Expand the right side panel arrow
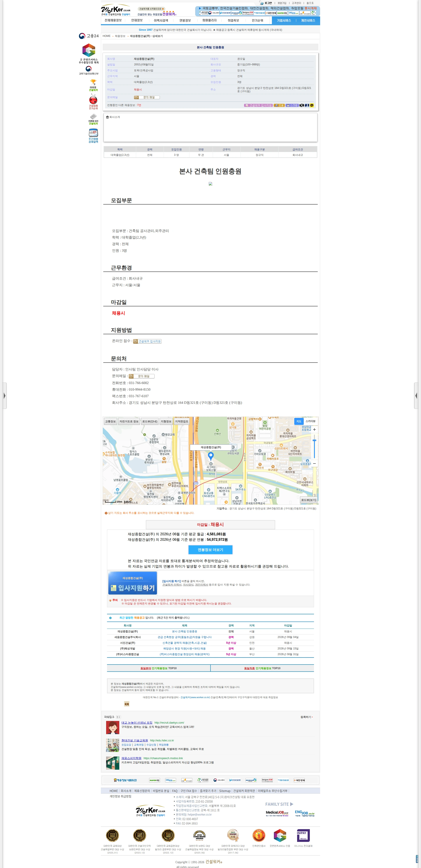 coord(416,395)
